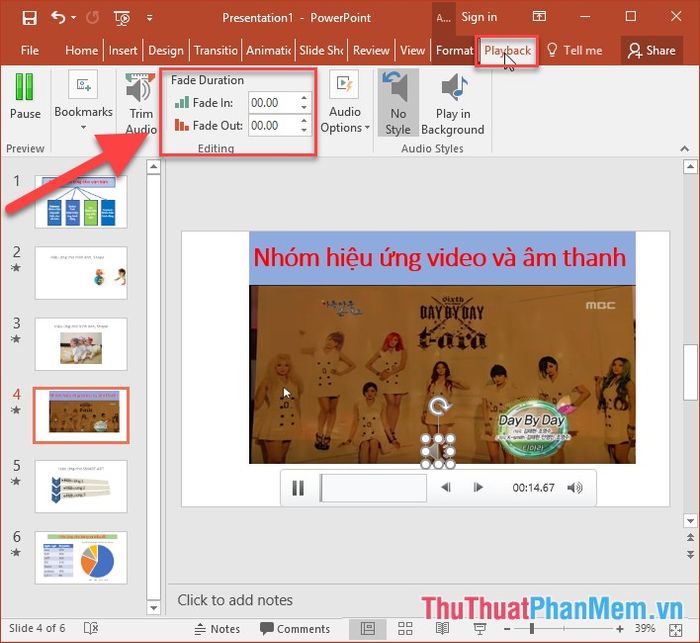
Task: Select the Playback tab
Action: (507, 50)
